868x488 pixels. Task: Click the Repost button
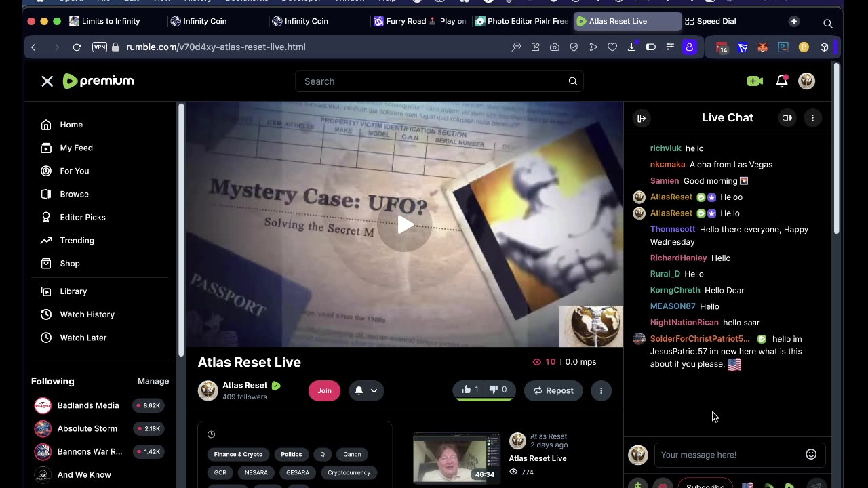(553, 390)
